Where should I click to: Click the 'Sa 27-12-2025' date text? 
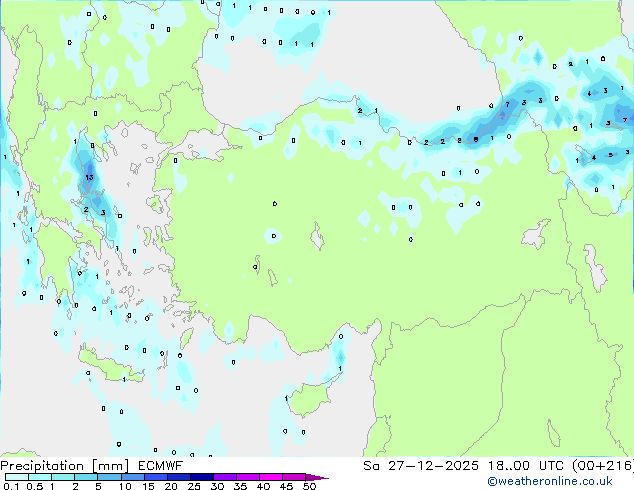pyautogui.click(x=421, y=466)
